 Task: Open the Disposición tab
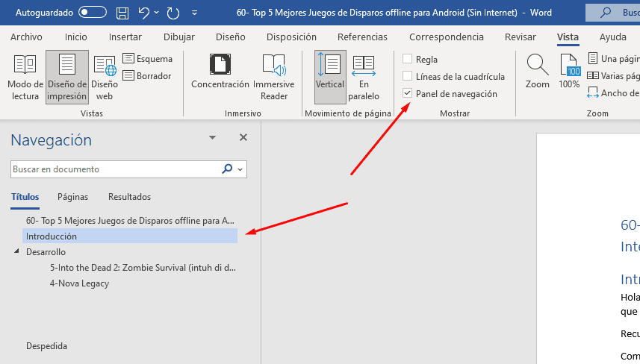click(x=291, y=37)
